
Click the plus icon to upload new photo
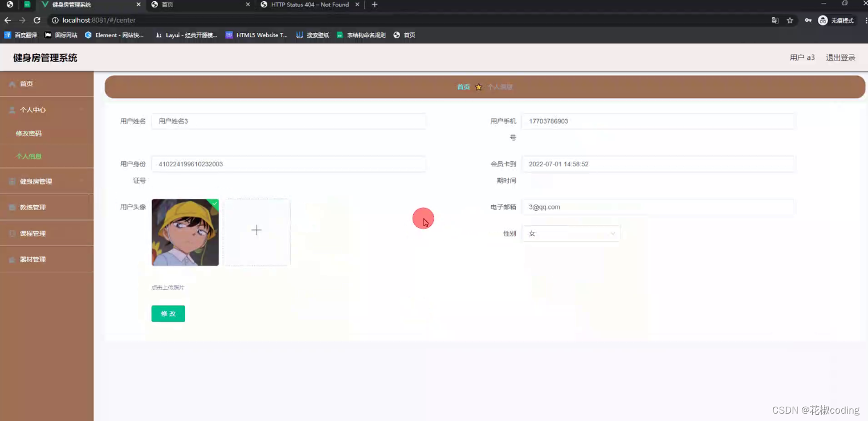pos(256,230)
